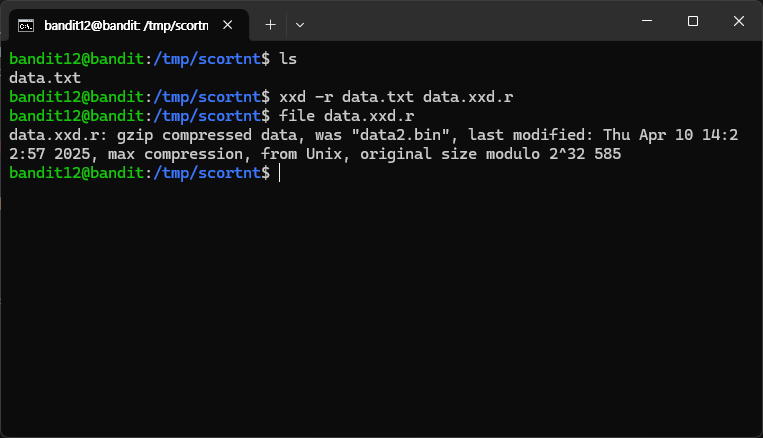This screenshot has width=763, height=438.
Task: Click the quoted "data2.bin" filename in output
Action: tap(400, 135)
